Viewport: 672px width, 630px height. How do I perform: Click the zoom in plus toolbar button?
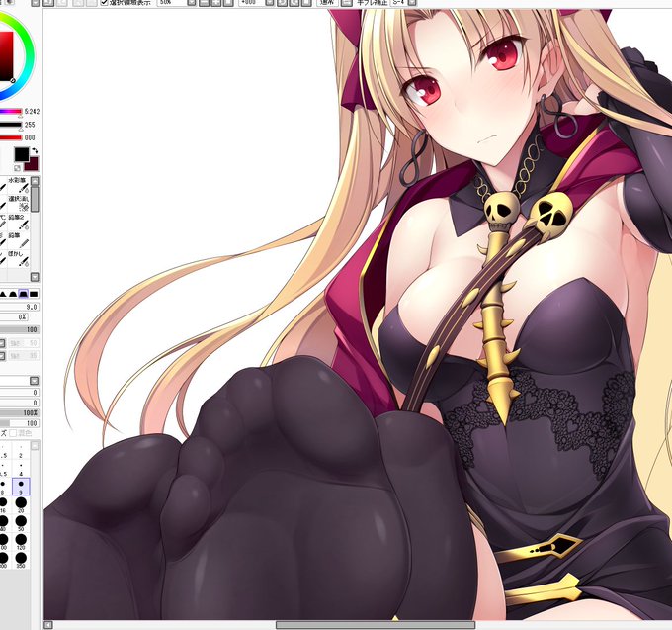click(216, 3)
